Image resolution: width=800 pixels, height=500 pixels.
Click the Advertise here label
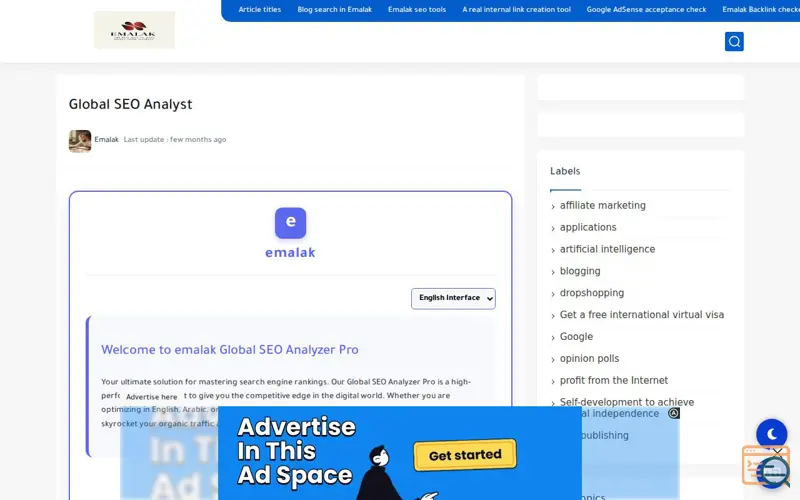pos(152,397)
